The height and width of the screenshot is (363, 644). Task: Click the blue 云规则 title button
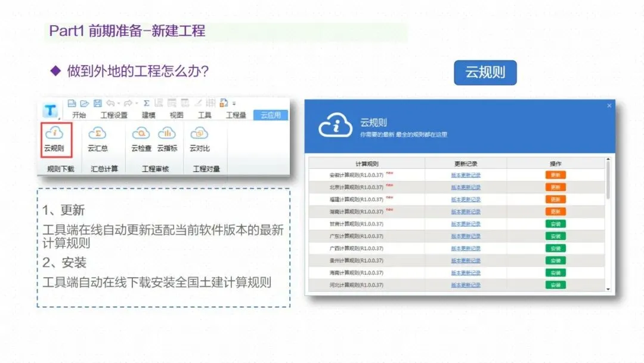[x=485, y=73]
